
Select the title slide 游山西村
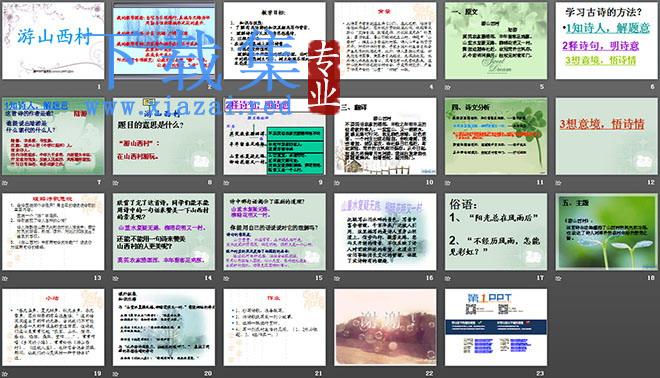[53, 41]
